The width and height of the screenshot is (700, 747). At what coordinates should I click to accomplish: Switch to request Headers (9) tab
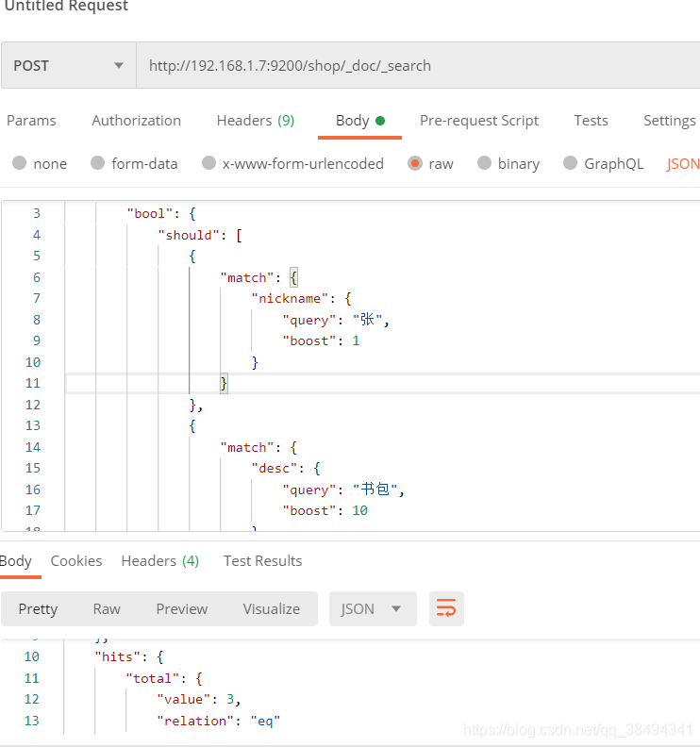tap(255, 121)
